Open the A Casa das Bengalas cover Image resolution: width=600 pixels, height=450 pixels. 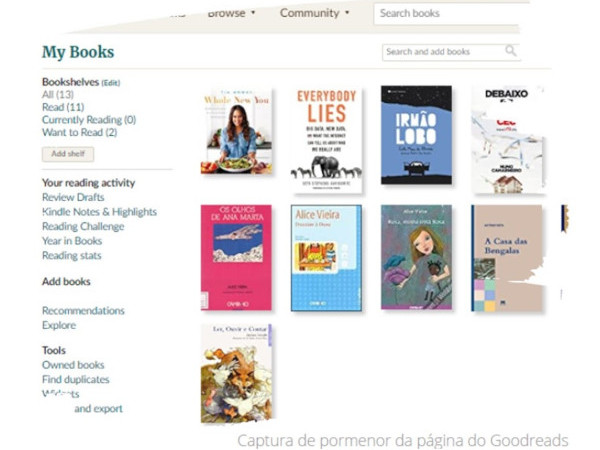pyautogui.click(x=507, y=258)
